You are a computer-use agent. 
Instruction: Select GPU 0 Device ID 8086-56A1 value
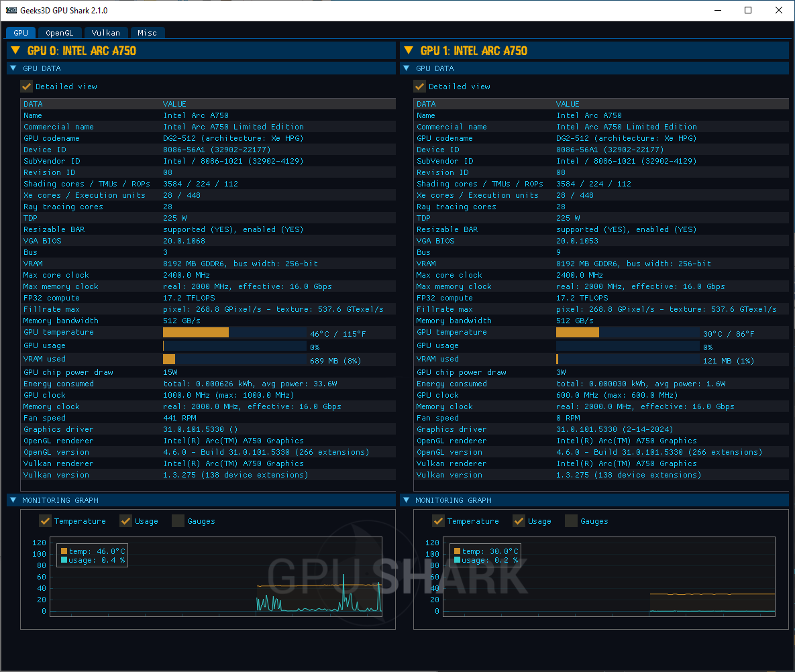point(217,150)
